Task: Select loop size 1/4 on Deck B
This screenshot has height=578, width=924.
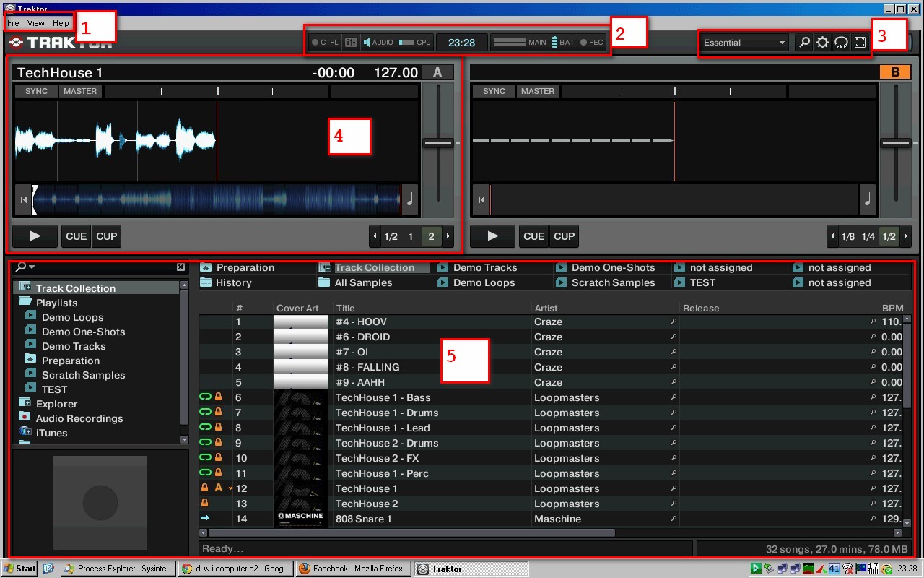Action: (x=868, y=236)
